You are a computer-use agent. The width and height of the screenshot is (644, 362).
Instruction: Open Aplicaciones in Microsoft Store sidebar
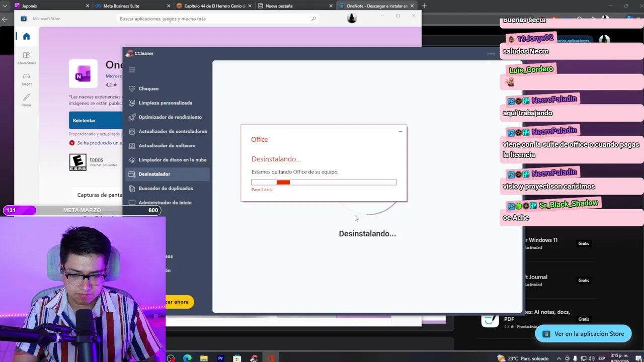(x=26, y=57)
